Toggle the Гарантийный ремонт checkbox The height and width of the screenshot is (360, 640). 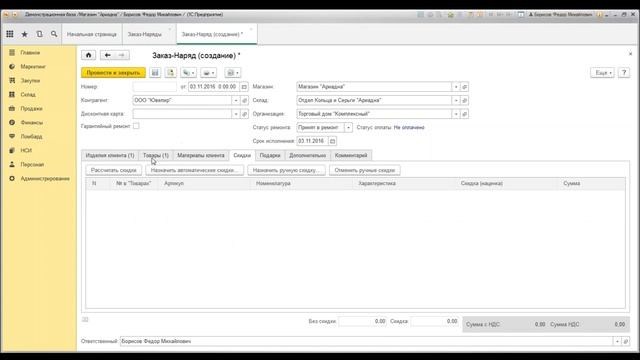click(x=136, y=126)
